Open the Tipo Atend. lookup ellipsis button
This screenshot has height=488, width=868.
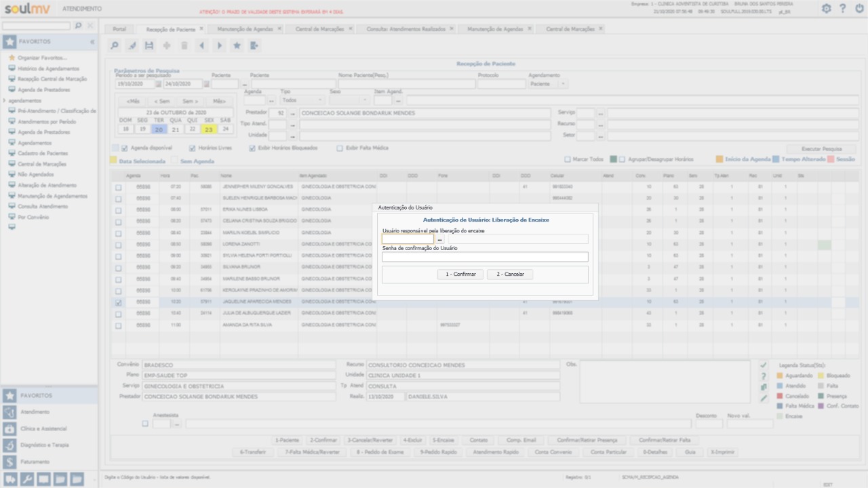click(293, 124)
